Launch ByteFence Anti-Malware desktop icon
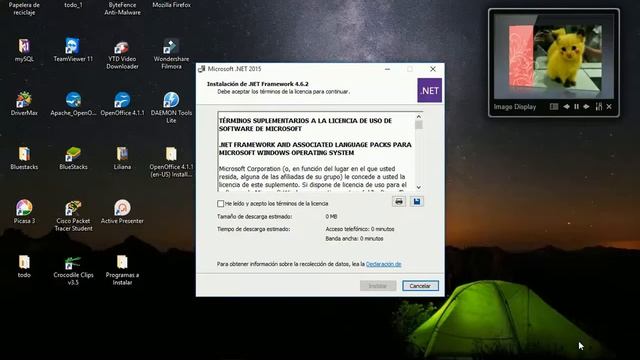 [x=122, y=9]
